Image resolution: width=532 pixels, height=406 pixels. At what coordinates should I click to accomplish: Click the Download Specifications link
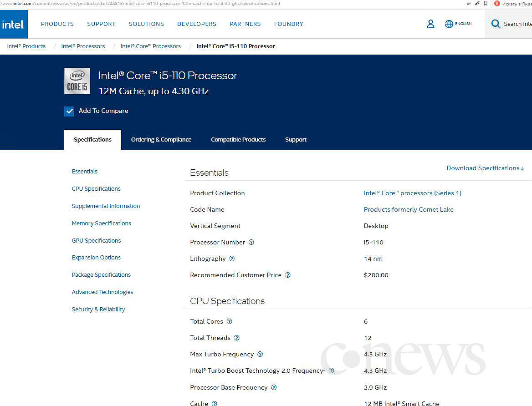486,168
